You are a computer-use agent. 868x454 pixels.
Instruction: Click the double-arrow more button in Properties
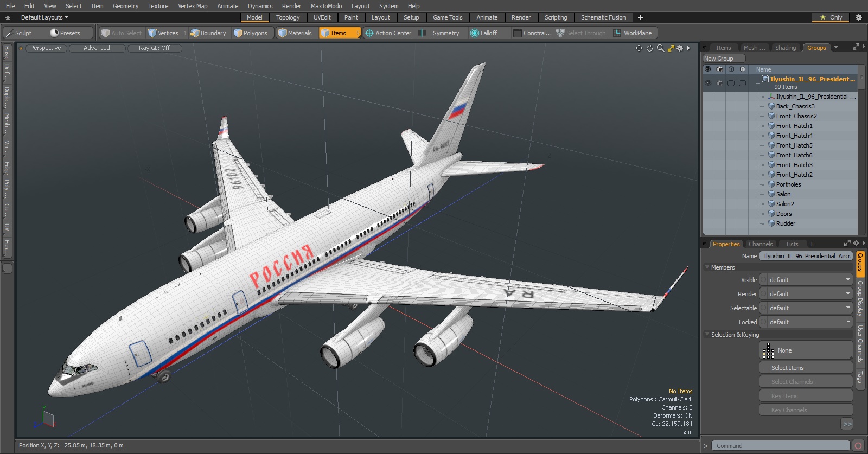847,424
